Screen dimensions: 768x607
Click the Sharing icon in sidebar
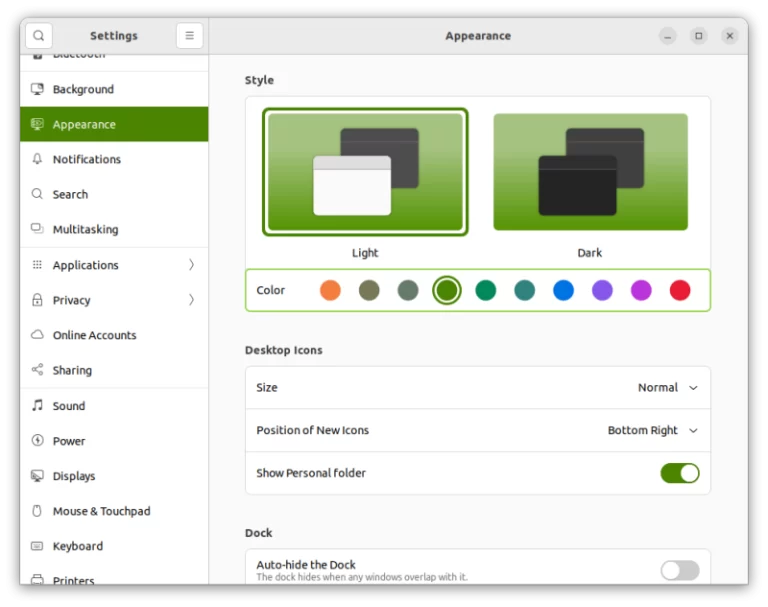37,370
